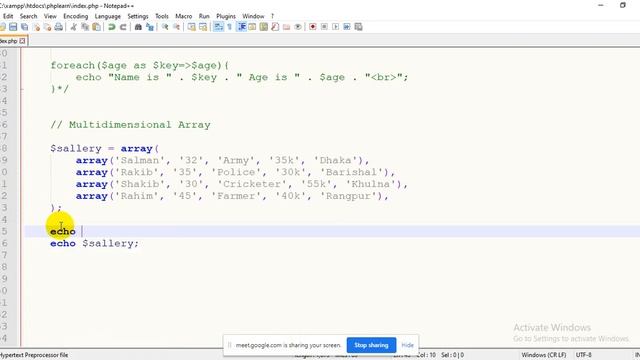Restore down the Notepad++ window

coord(622,5)
